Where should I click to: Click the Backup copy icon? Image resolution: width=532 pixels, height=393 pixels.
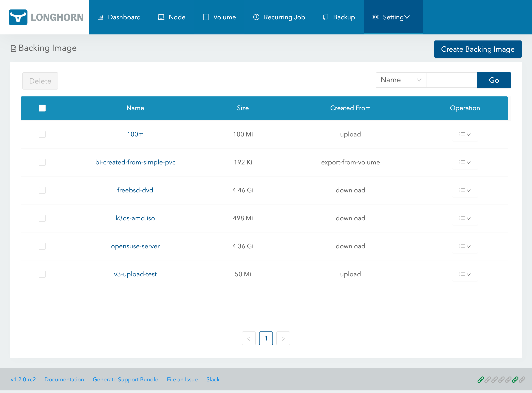point(325,17)
